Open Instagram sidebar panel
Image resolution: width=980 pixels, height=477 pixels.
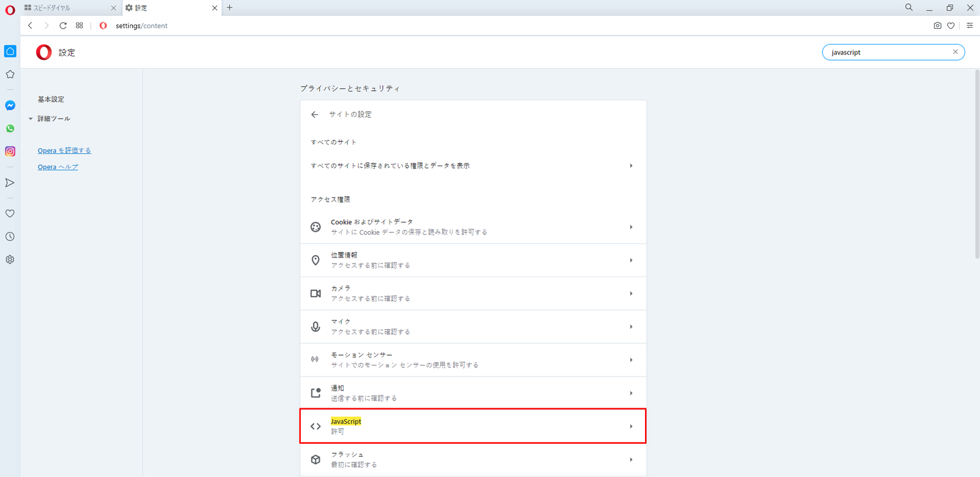pos(10,151)
